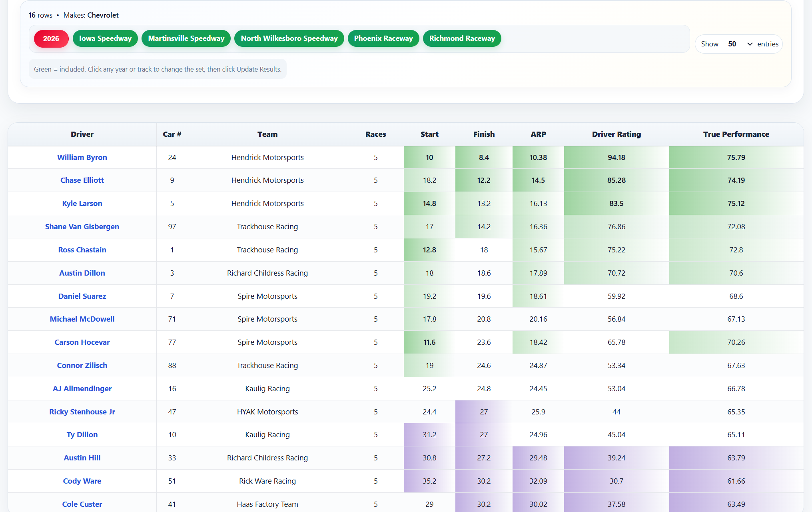This screenshot has width=812, height=512.
Task: Click Rick Ware Racing team cell
Action: [x=267, y=481]
